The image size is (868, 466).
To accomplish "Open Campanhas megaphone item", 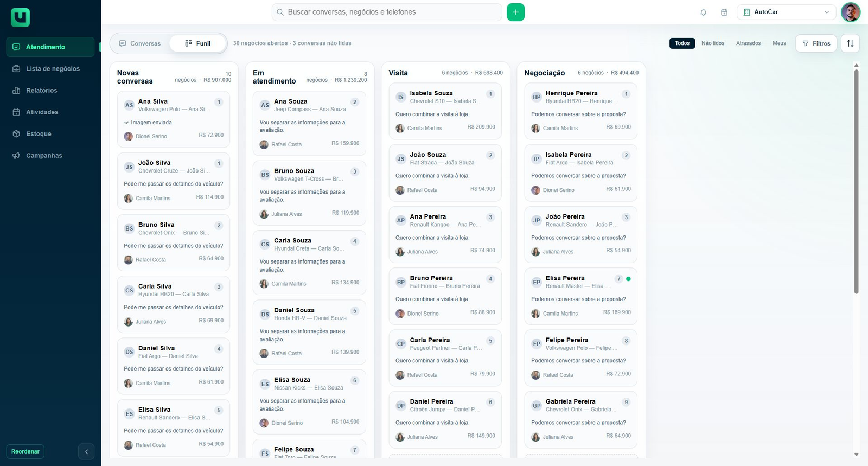I will pyautogui.click(x=50, y=156).
